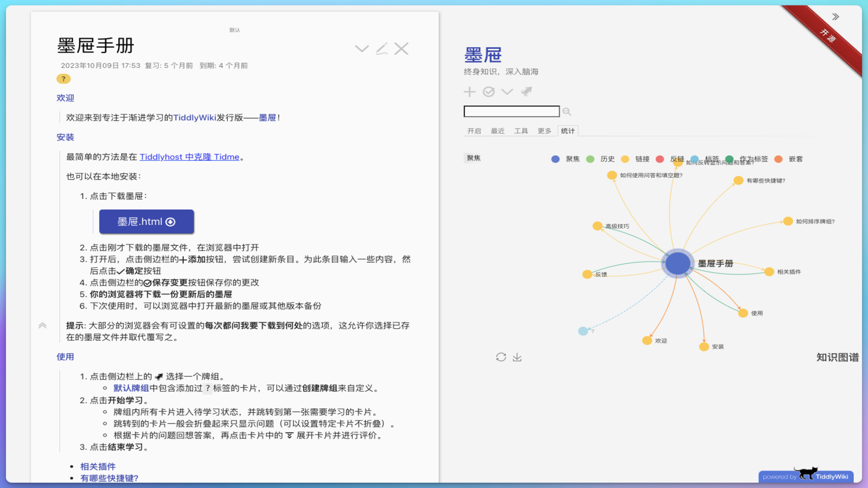Download 墨屉.html with the blue button

coord(146,222)
